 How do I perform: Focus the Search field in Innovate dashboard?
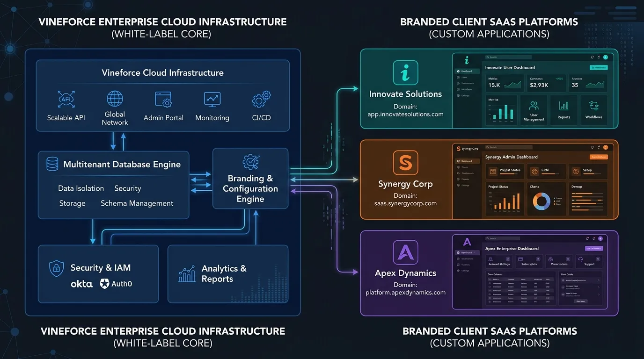click(508, 57)
